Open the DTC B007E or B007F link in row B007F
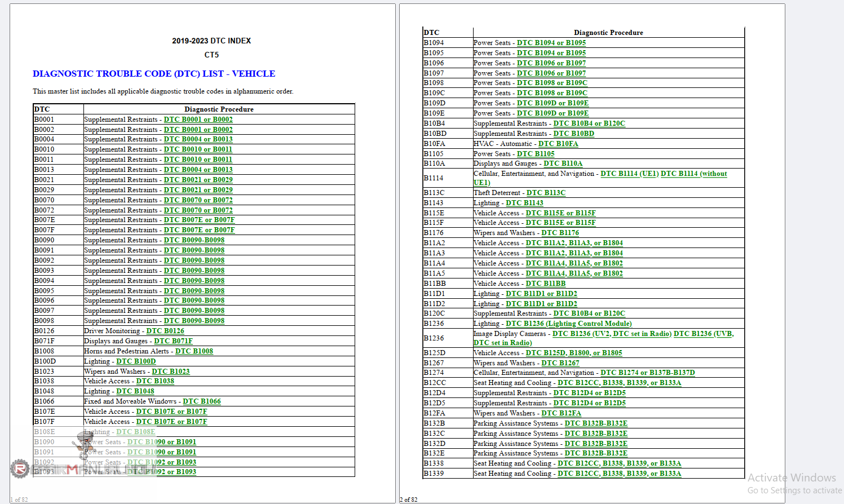 coord(200,230)
